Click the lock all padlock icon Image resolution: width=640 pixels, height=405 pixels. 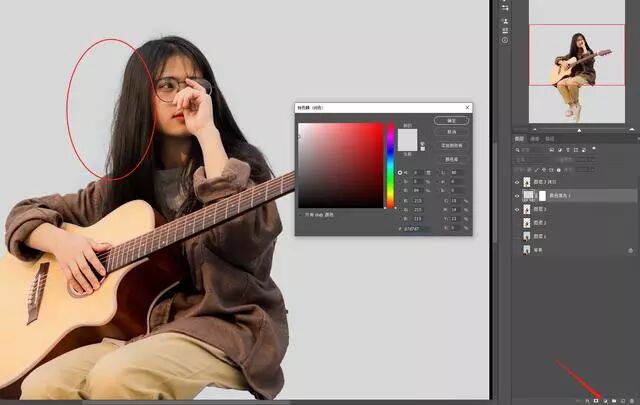coord(559,170)
